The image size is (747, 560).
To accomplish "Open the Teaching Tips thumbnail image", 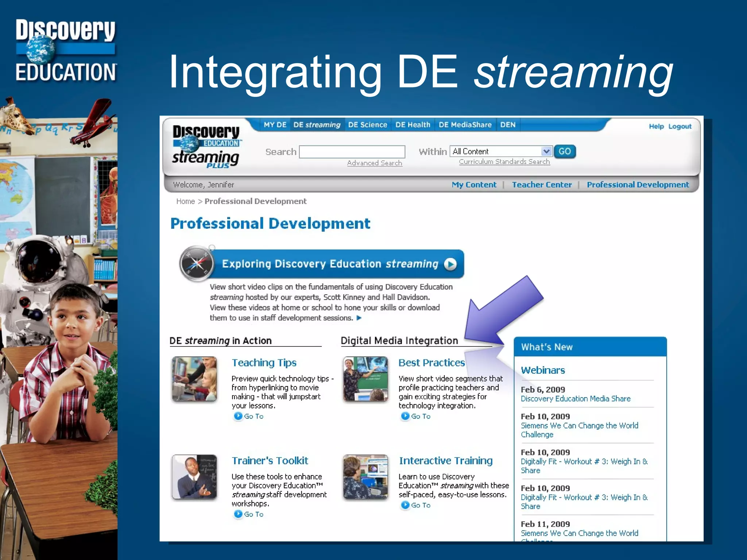I will pos(194,379).
